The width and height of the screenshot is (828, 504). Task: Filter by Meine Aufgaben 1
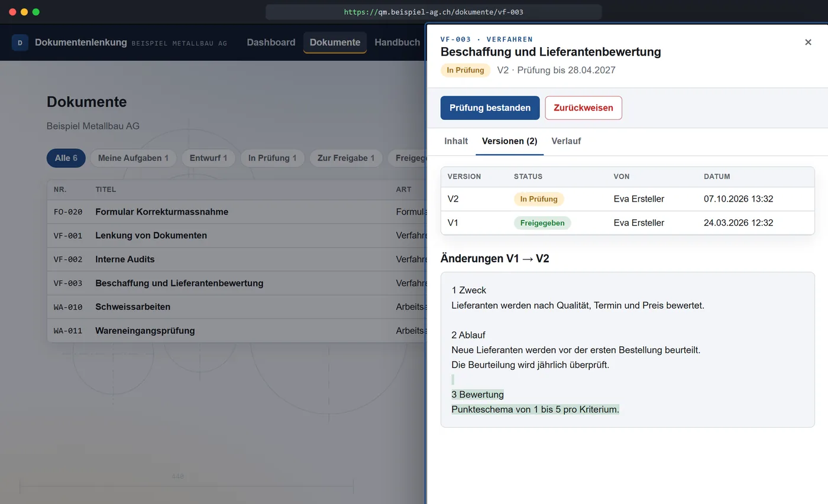tap(133, 158)
